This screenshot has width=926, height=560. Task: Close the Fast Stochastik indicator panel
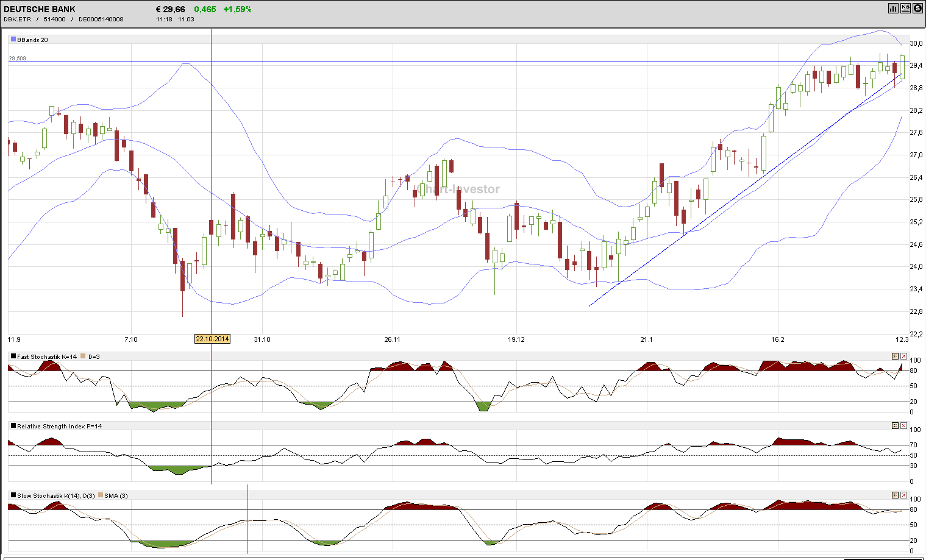pos(903,356)
